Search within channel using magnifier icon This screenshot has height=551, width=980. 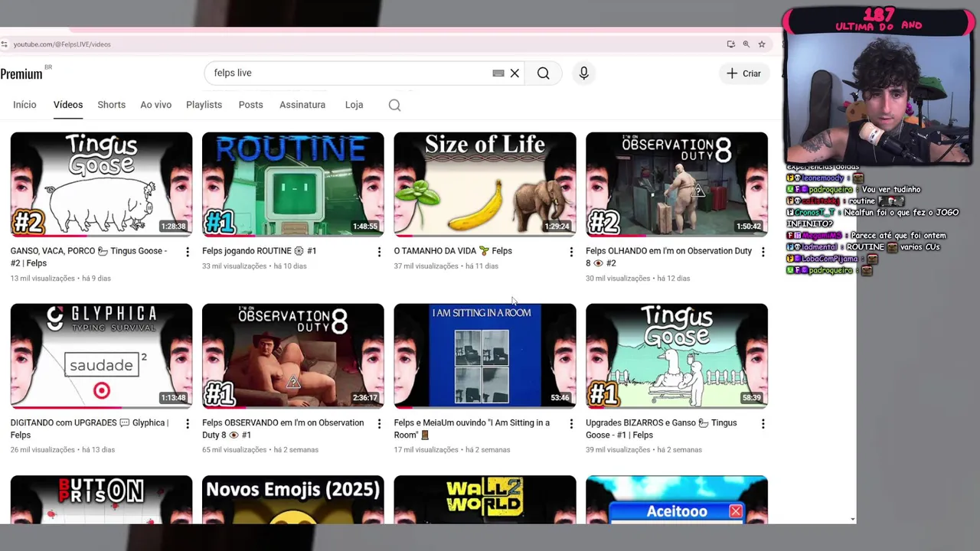tap(394, 106)
